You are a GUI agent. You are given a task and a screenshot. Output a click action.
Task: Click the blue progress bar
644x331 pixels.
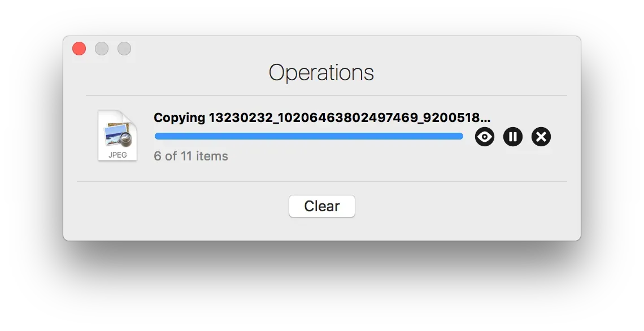coord(308,136)
